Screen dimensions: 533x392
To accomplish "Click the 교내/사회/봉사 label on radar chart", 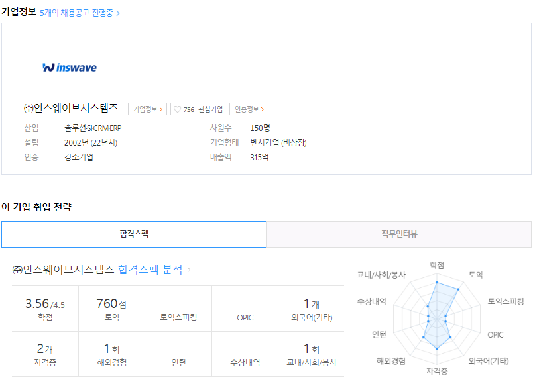I will [381, 275].
